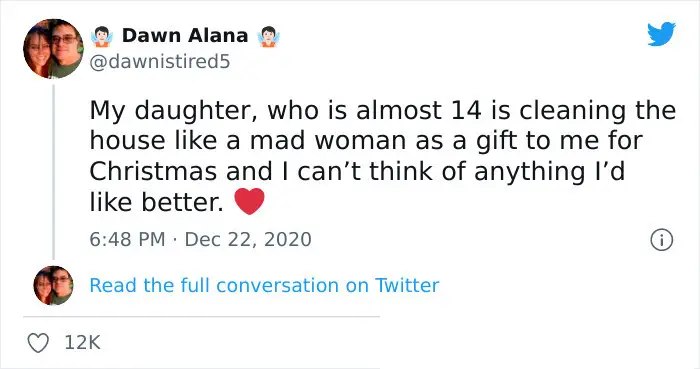Screen dimensions: 700x369
Task: Click the emoji right of Dawn Alana
Action: pyautogui.click(x=268, y=36)
